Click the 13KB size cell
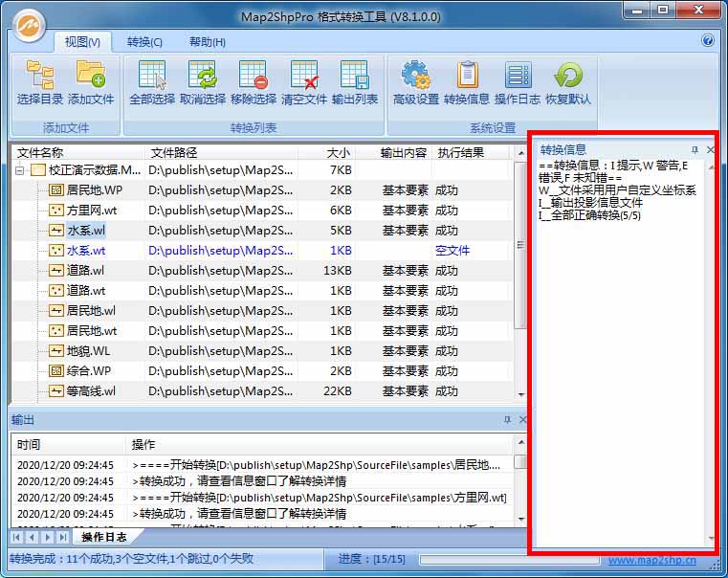 coord(338,271)
